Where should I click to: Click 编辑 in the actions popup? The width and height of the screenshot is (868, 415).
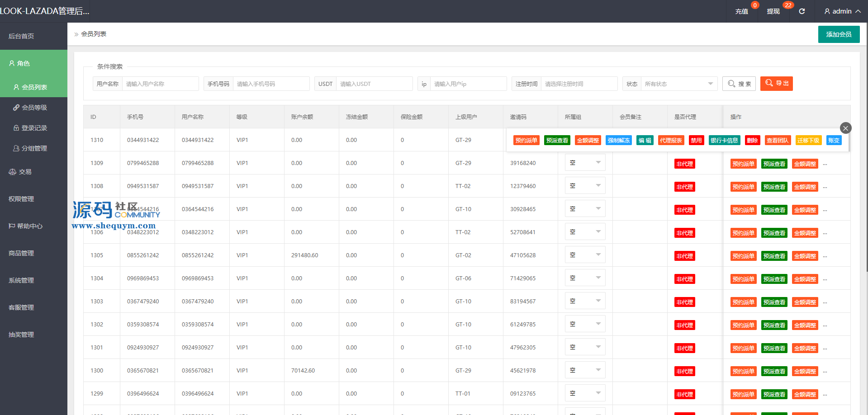(x=645, y=140)
